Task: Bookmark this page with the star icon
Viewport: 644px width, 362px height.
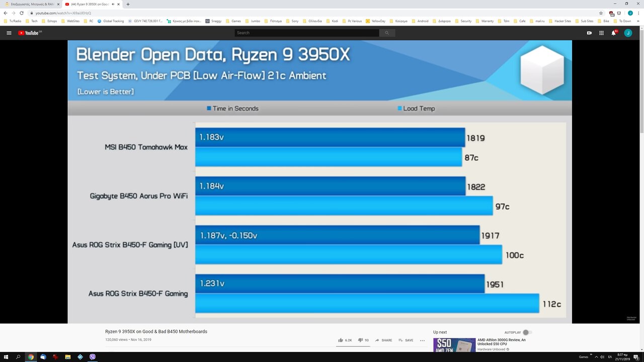Action: click(x=601, y=13)
